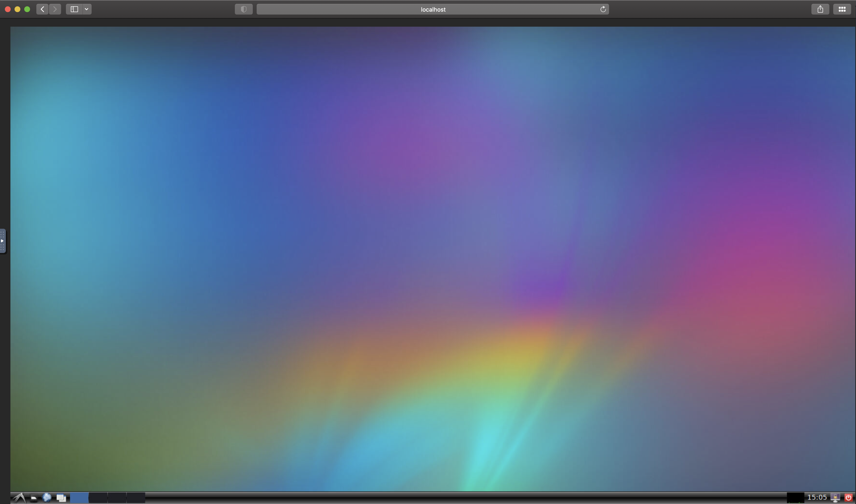Viewport: 856px width, 504px height.
Task: Switch to the third workspace
Action: point(117,498)
